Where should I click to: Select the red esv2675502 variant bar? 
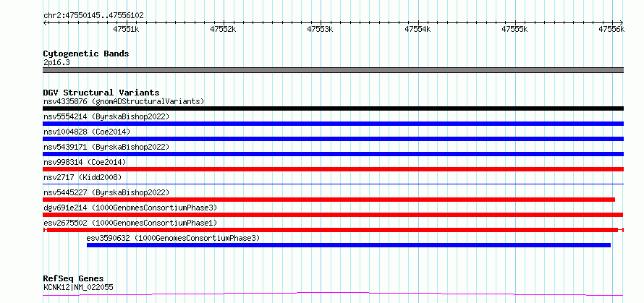tap(333, 230)
